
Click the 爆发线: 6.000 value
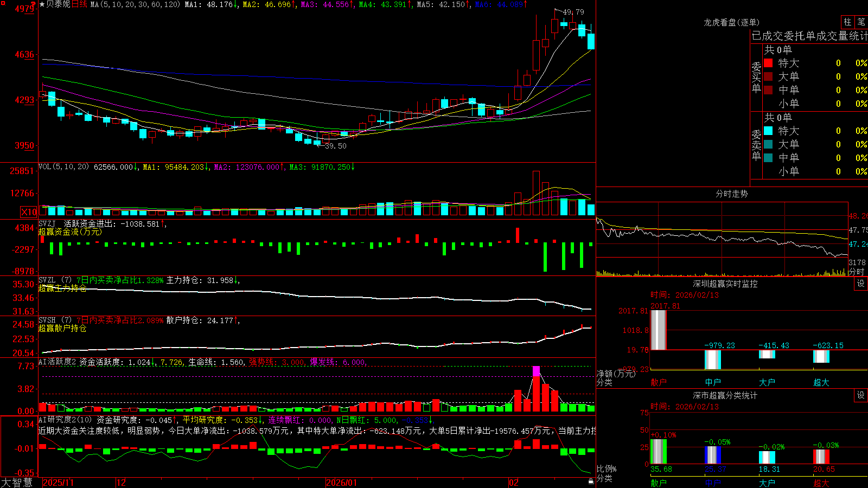[339, 362]
